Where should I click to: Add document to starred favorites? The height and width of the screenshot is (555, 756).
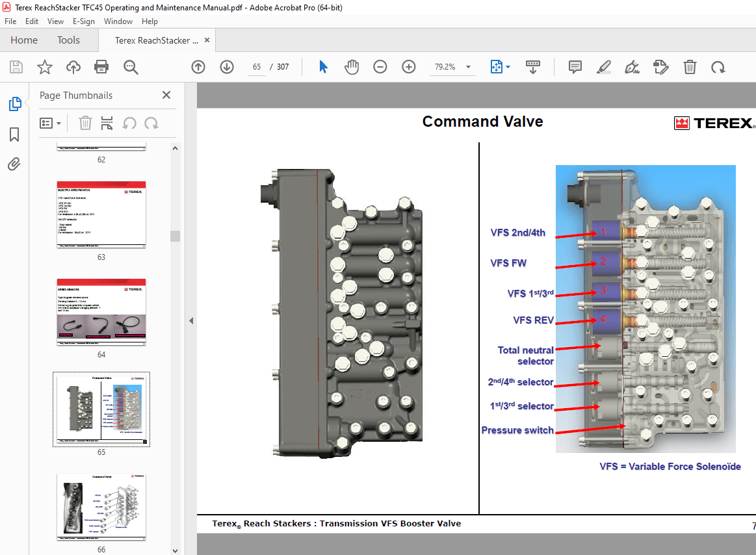click(44, 67)
